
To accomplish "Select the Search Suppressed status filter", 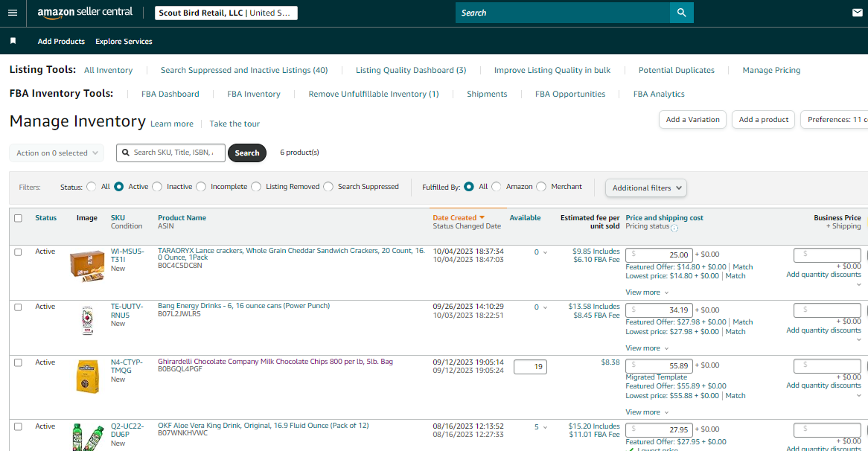I will 328,187.
